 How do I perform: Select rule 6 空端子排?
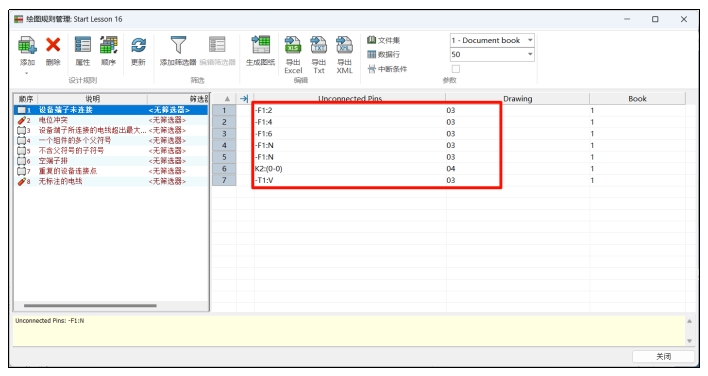pos(112,161)
